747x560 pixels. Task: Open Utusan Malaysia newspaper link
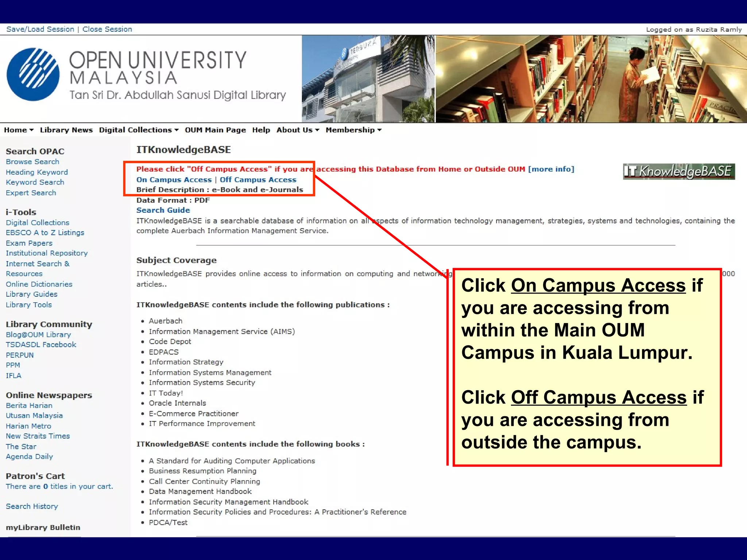click(34, 416)
